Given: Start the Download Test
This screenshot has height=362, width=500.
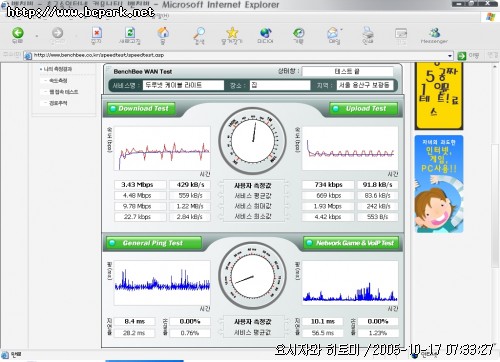Looking at the screenshot, I should pos(141,108).
